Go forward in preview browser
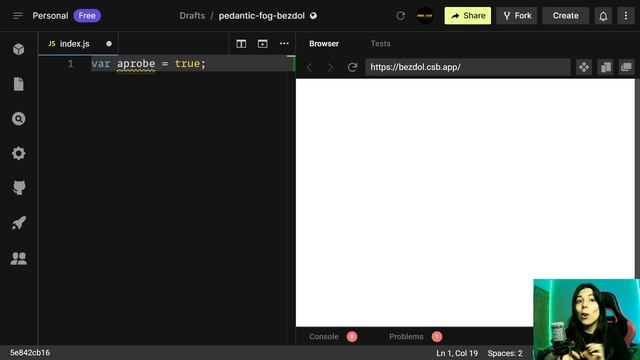The image size is (640, 360). [331, 67]
